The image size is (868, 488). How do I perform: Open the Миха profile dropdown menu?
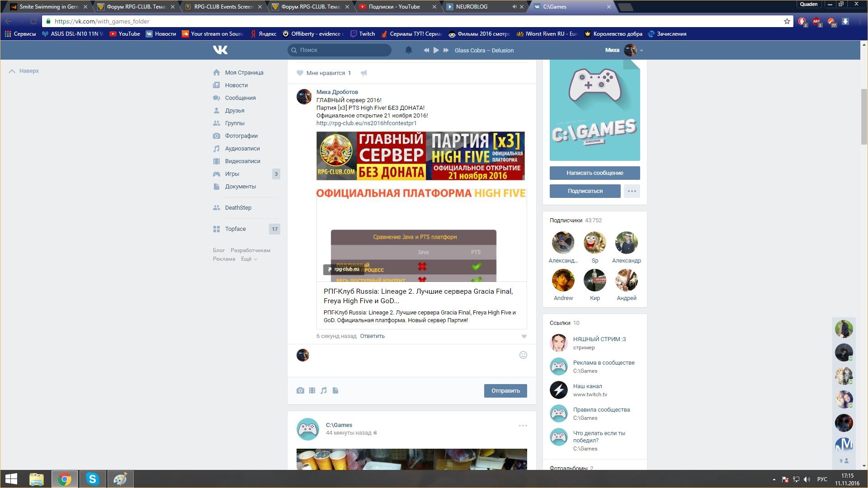click(x=641, y=50)
